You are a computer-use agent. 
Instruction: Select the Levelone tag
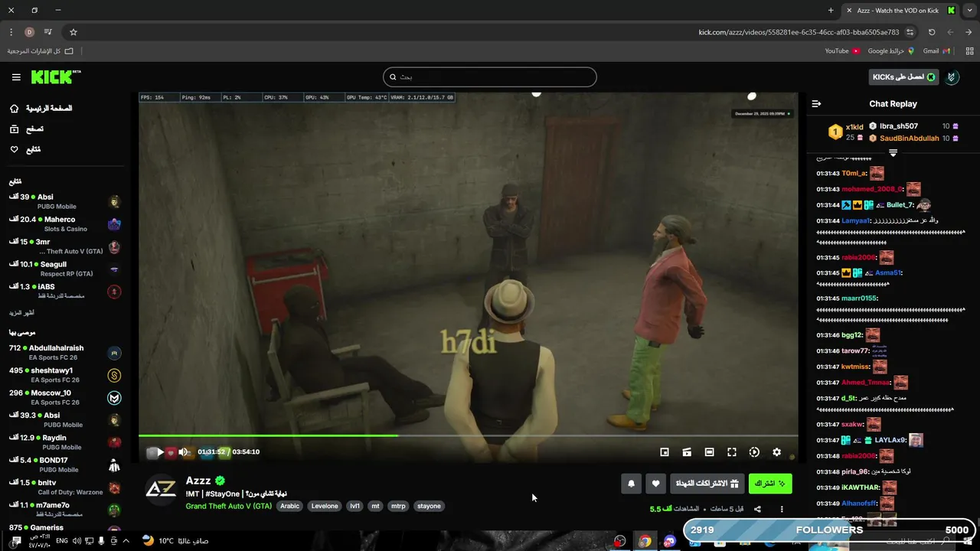click(325, 506)
